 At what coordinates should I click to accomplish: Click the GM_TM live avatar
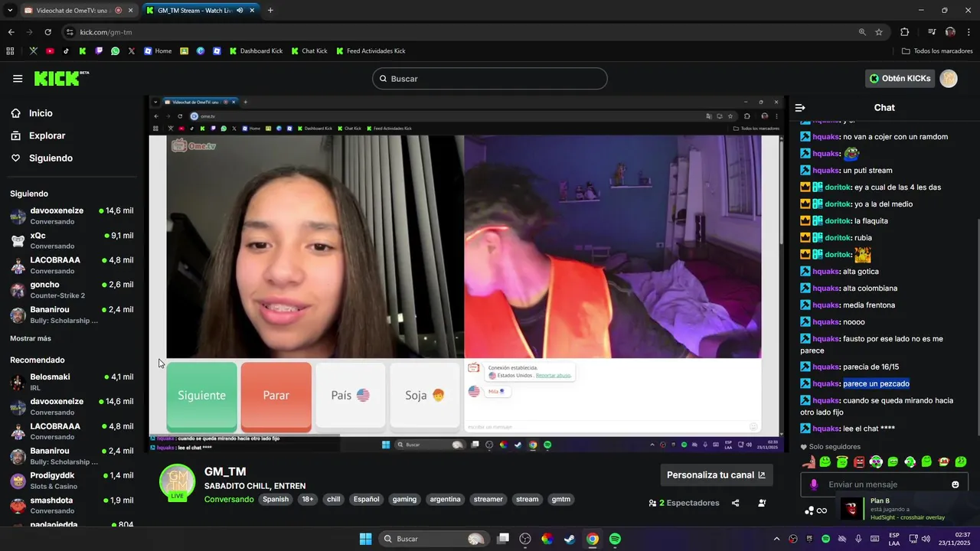(177, 481)
